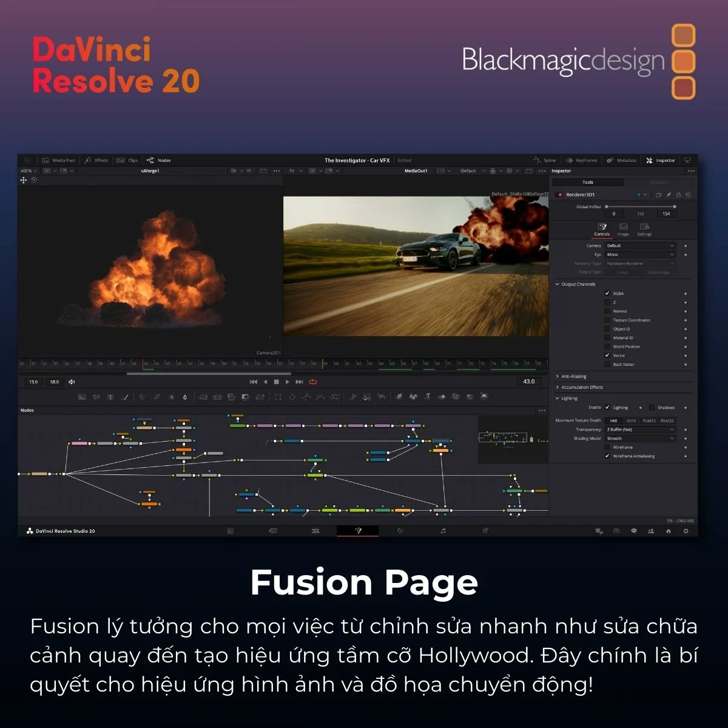Add a Polygon mask from the toolbar

click(x=306, y=397)
